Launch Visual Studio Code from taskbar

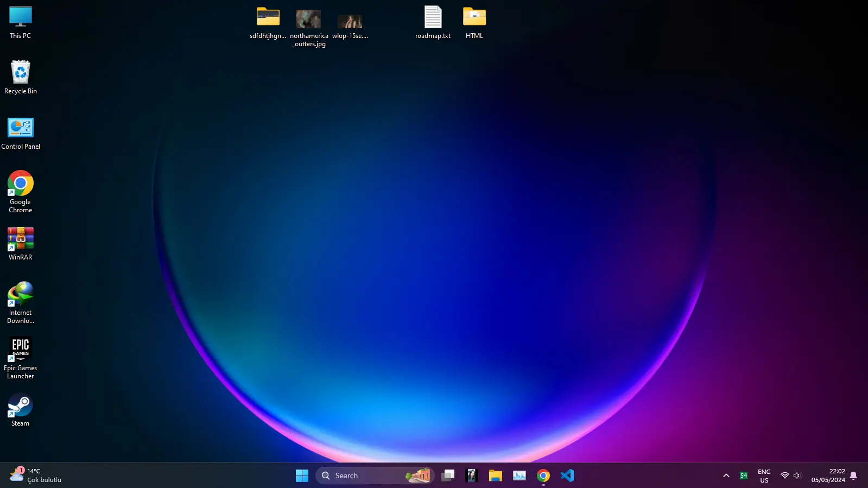(567, 476)
